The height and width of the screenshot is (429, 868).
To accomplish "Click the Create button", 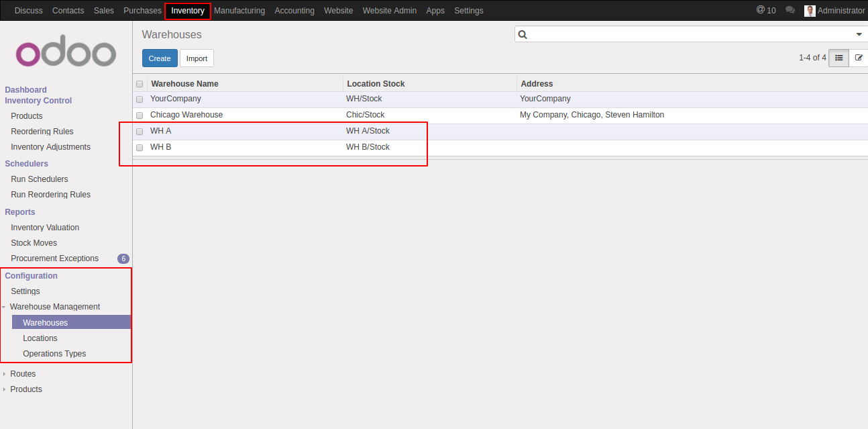I will (x=160, y=58).
